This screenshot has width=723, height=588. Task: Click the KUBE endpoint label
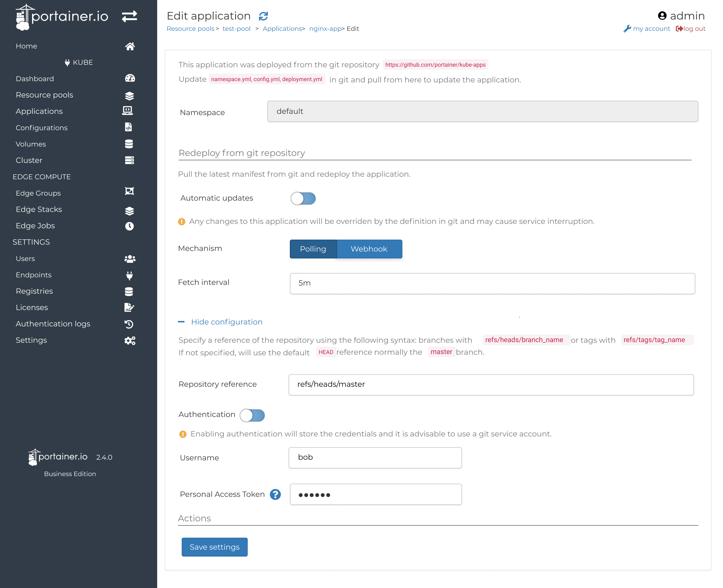point(83,62)
